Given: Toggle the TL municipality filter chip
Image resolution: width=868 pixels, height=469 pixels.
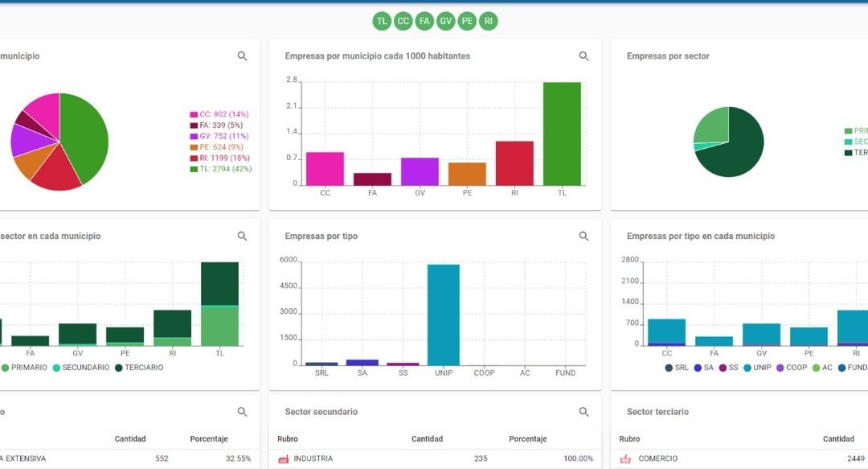Looking at the screenshot, I should [382, 22].
